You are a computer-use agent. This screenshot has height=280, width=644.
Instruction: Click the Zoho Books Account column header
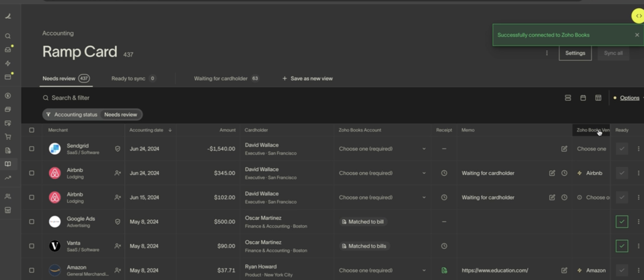point(360,130)
